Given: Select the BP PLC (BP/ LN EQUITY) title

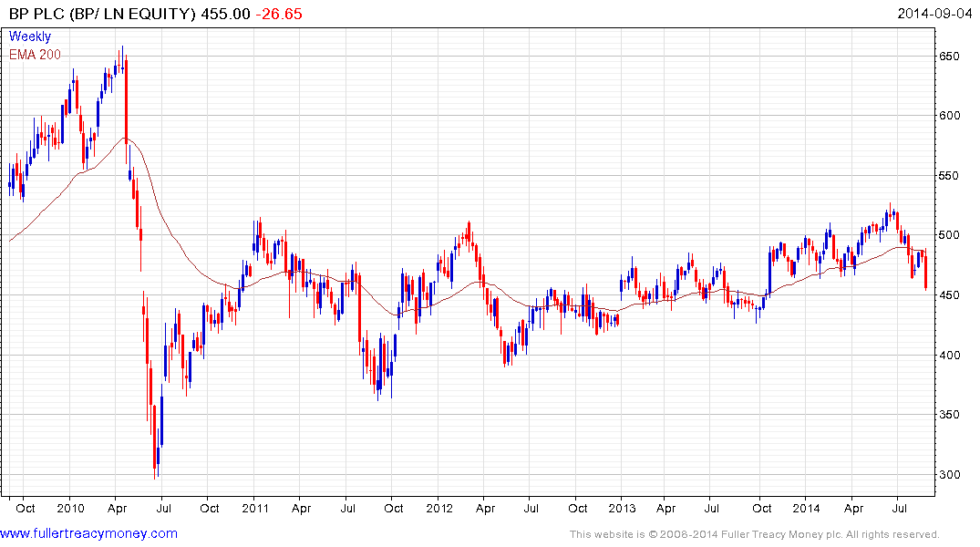Looking at the screenshot, I should tap(102, 14).
